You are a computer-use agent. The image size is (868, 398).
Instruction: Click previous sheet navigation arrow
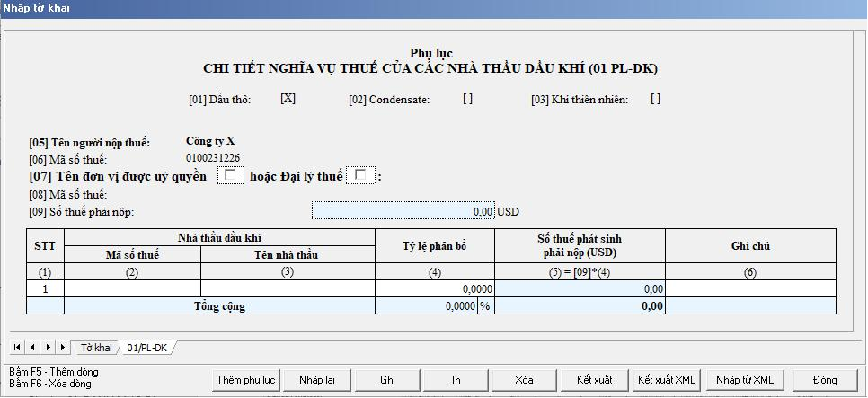click(32, 347)
